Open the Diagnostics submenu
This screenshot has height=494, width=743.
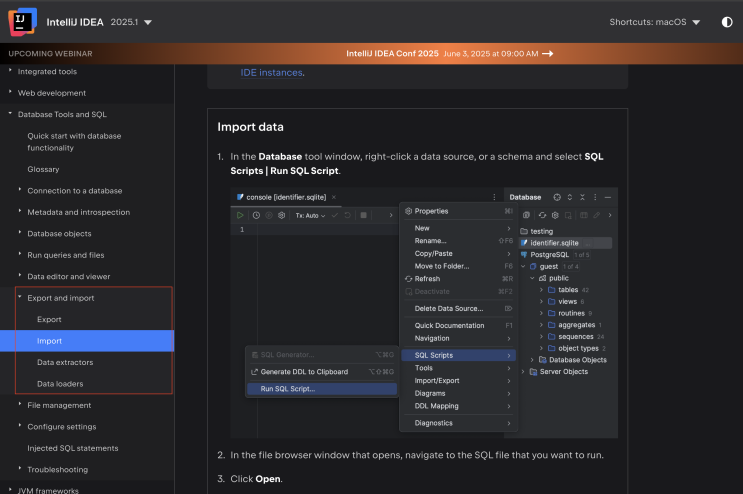(x=459, y=423)
